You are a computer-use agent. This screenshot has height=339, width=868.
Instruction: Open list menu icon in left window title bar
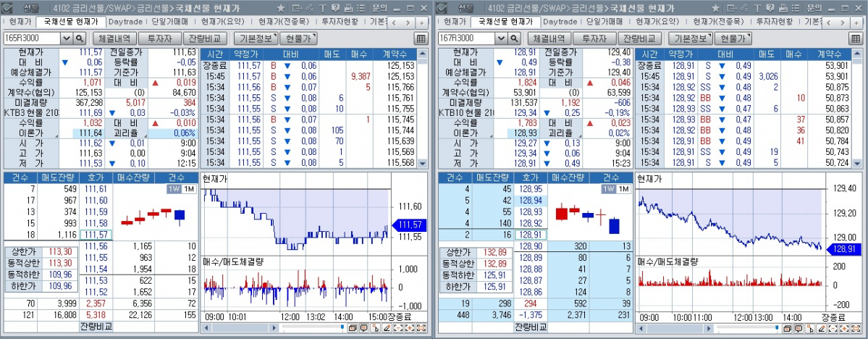coord(361,8)
